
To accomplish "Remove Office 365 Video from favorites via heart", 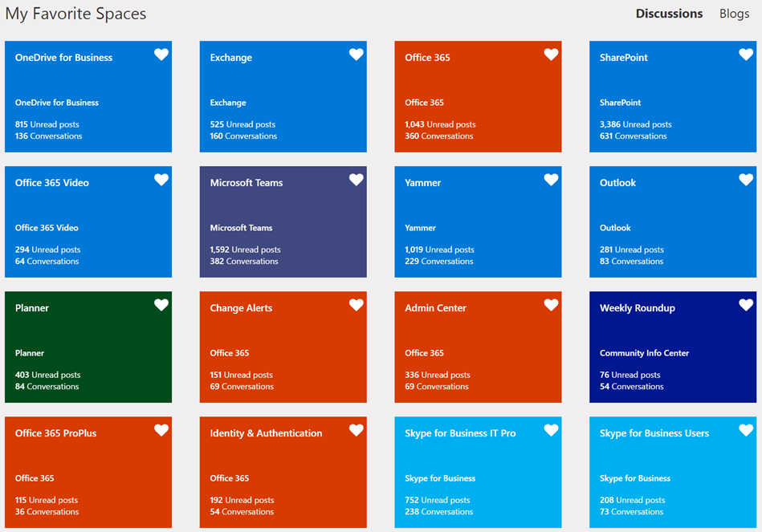I will (161, 180).
